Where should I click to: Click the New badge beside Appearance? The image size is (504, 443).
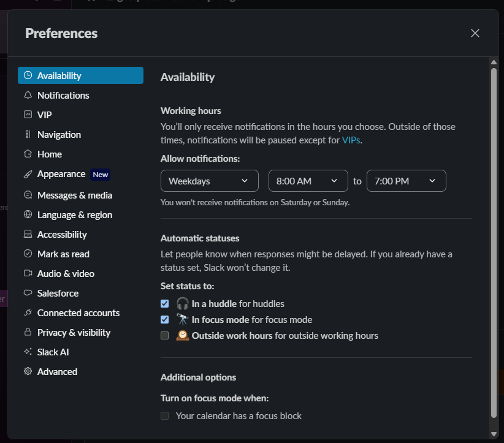pyautogui.click(x=101, y=175)
